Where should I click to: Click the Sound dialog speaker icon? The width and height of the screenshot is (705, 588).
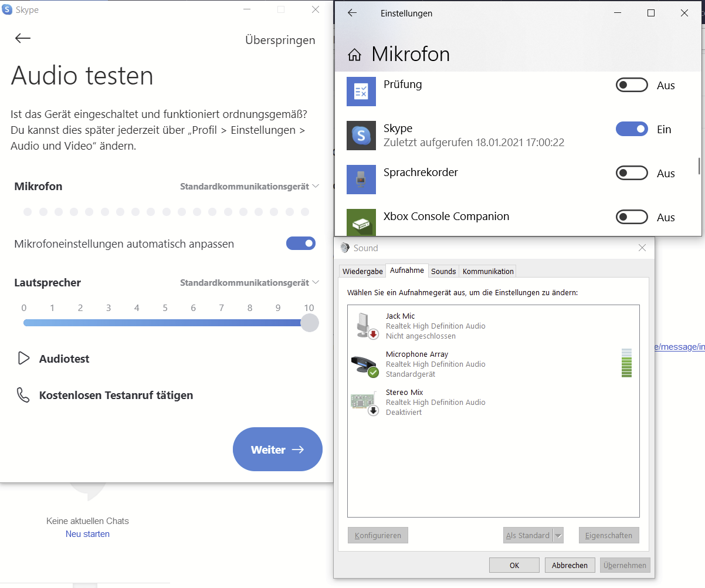(x=345, y=248)
